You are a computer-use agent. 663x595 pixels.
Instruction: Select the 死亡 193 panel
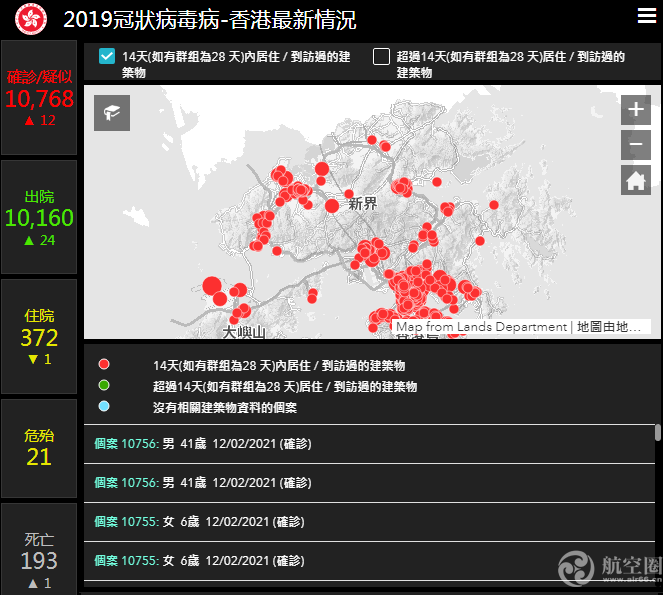(x=39, y=549)
